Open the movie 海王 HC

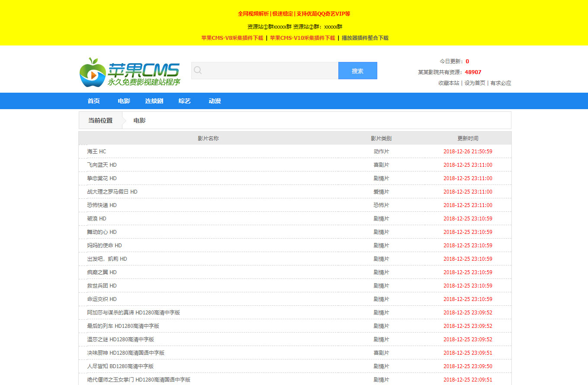pyautogui.click(x=96, y=151)
